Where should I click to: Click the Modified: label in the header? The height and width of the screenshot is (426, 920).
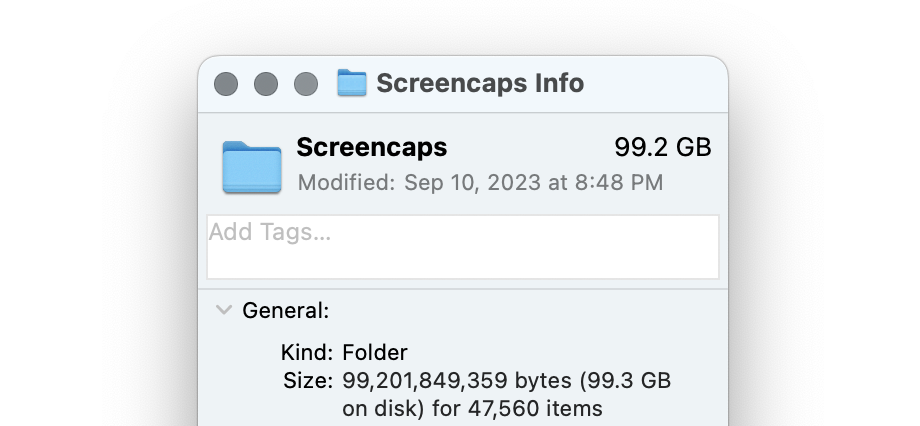[x=347, y=183]
